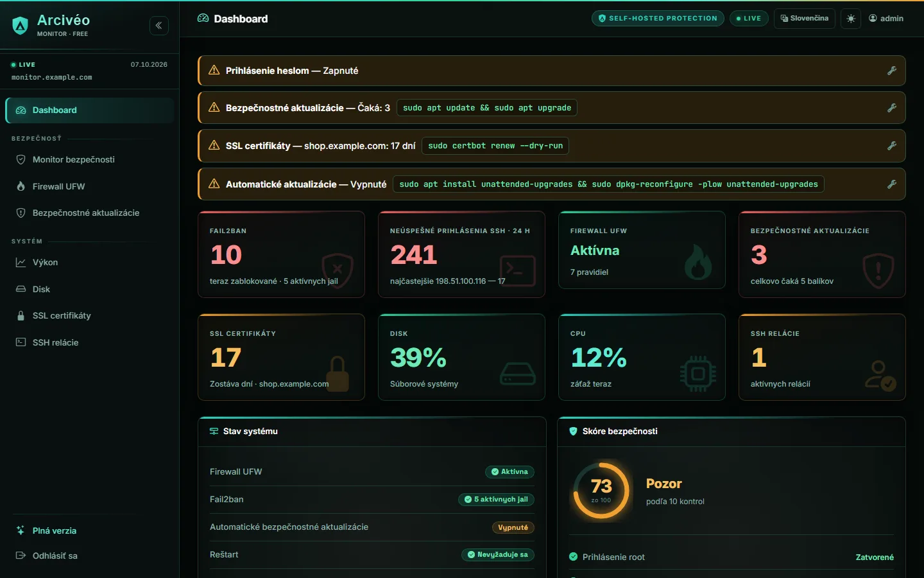This screenshot has width=924, height=578.
Task: Click the 'sudo apt update && sudo apt upgrade' command
Action: pos(487,108)
